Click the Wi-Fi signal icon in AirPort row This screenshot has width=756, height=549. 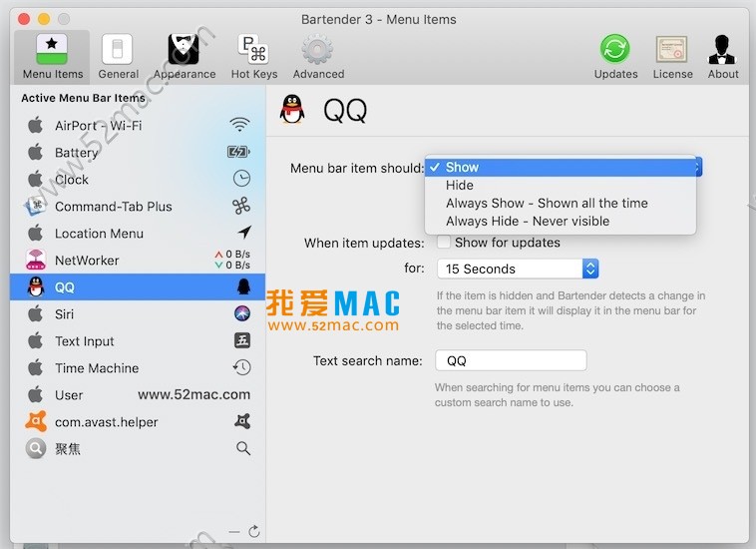pyautogui.click(x=239, y=125)
